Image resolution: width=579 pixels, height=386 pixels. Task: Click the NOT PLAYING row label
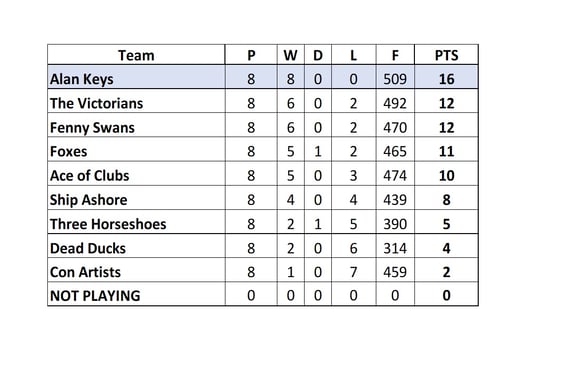(95, 296)
